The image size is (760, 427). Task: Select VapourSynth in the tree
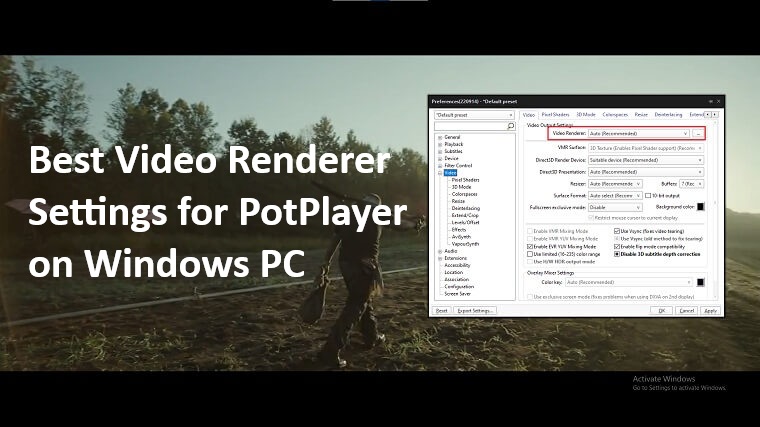pos(465,244)
